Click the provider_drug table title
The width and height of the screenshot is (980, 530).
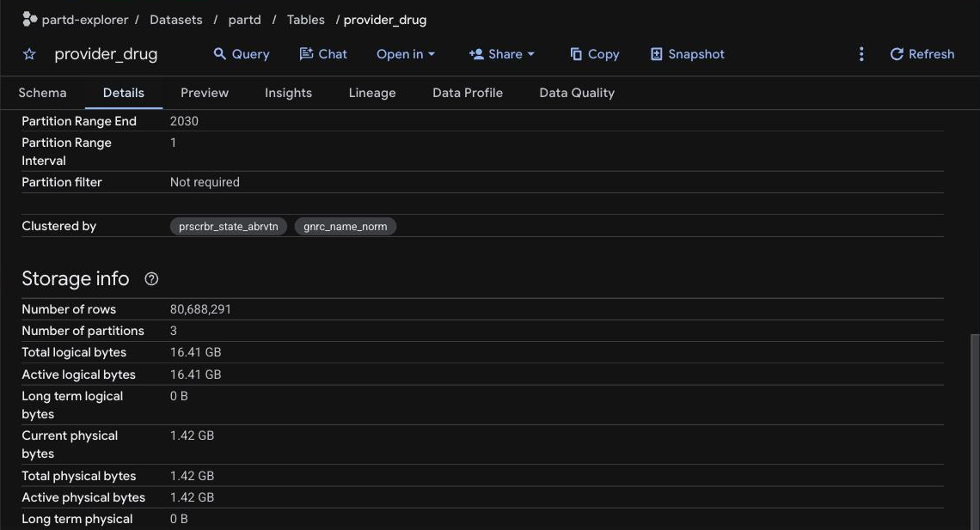tap(106, 54)
